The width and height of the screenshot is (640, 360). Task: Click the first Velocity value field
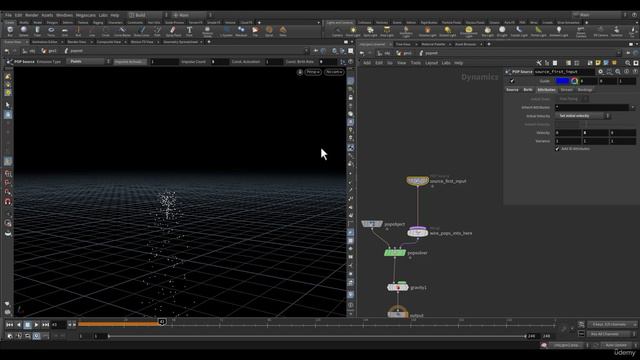pos(568,133)
